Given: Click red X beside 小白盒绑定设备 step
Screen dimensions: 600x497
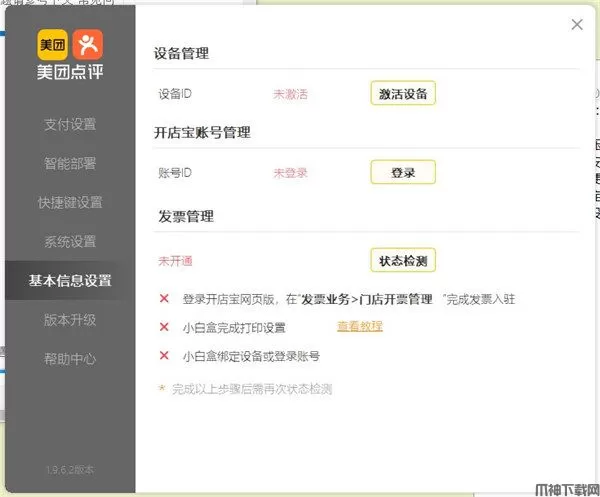Looking at the screenshot, I should pyautogui.click(x=164, y=355).
